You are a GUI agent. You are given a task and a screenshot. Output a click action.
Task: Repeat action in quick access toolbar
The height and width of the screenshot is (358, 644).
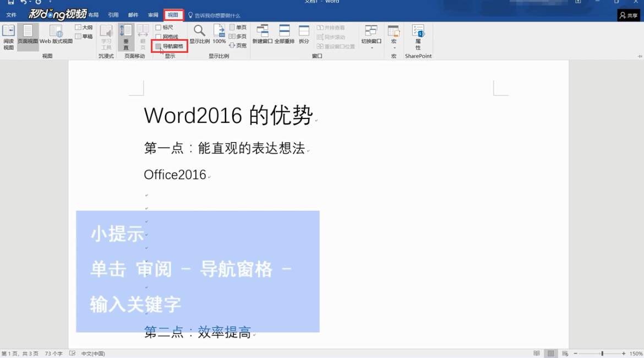point(38,2)
